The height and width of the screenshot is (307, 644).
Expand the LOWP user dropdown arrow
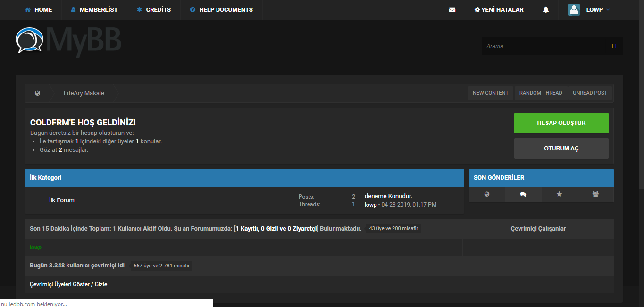click(608, 10)
